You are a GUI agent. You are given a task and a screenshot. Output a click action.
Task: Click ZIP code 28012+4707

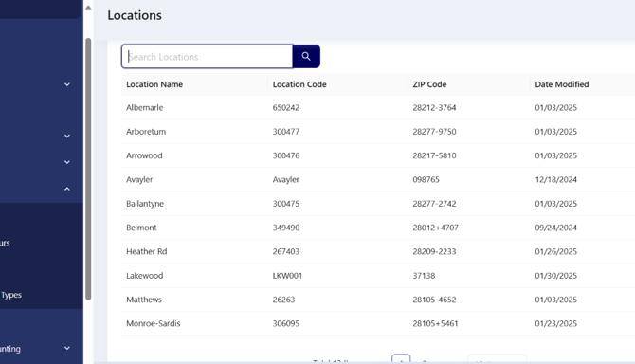tap(435, 227)
